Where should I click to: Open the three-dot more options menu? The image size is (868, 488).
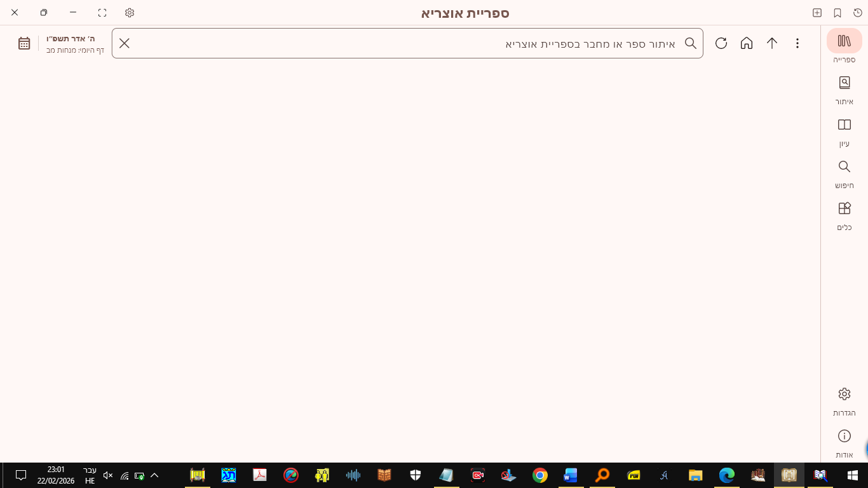click(797, 43)
